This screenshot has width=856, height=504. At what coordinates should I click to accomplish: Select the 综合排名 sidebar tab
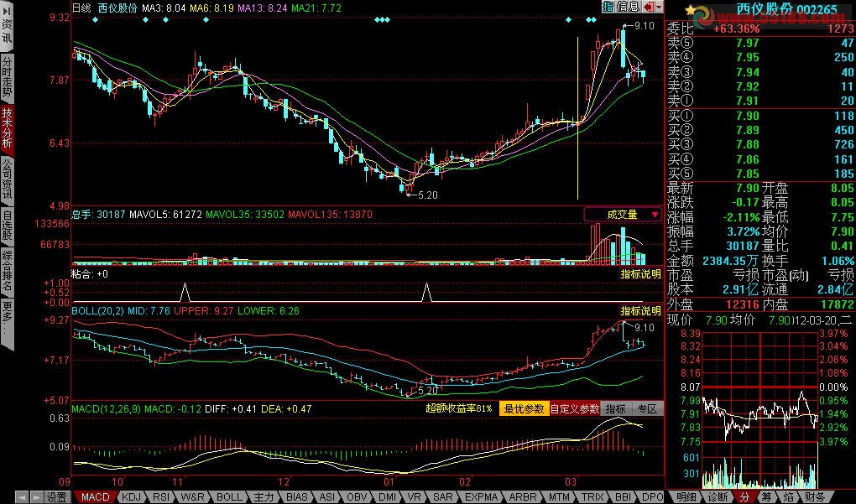(x=7, y=271)
